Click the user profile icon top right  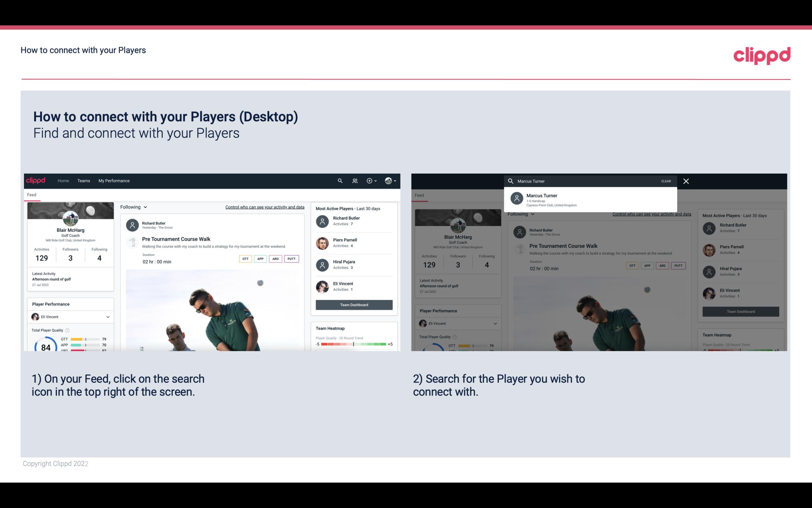(389, 180)
